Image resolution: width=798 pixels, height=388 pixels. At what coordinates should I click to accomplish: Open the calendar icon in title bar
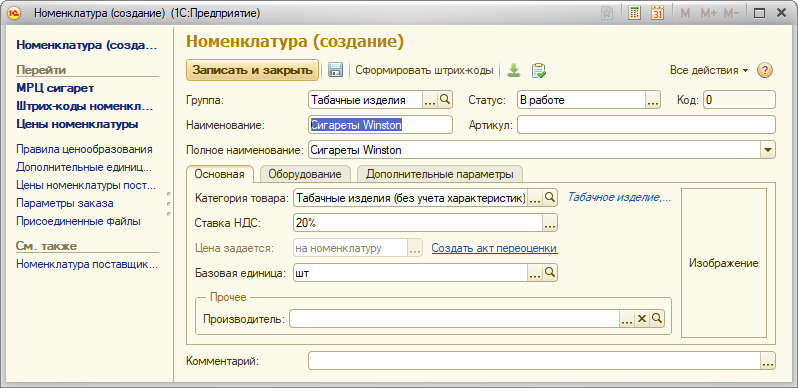[x=658, y=13]
